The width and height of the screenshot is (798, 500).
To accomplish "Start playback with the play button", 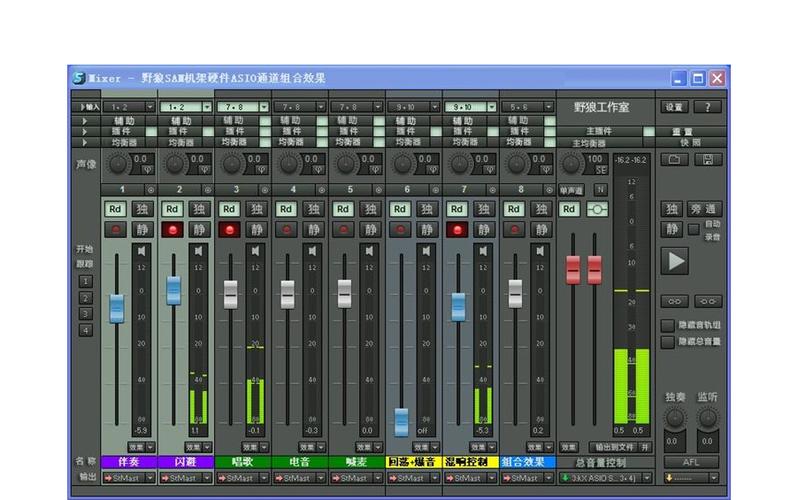I will tap(675, 261).
